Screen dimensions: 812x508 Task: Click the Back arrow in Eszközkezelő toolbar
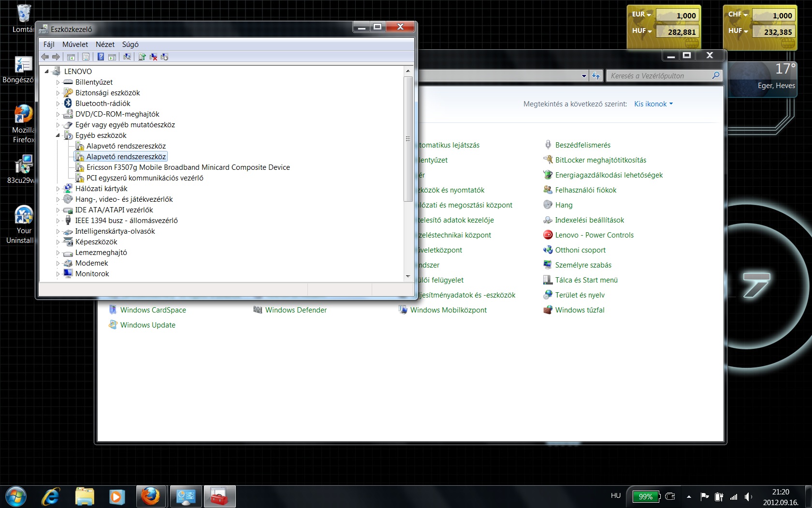pos(45,57)
